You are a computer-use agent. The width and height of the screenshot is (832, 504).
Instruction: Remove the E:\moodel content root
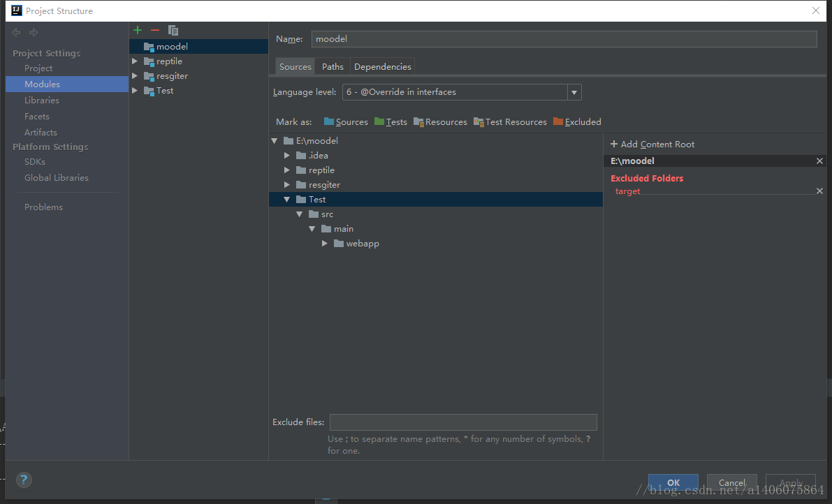tap(819, 161)
